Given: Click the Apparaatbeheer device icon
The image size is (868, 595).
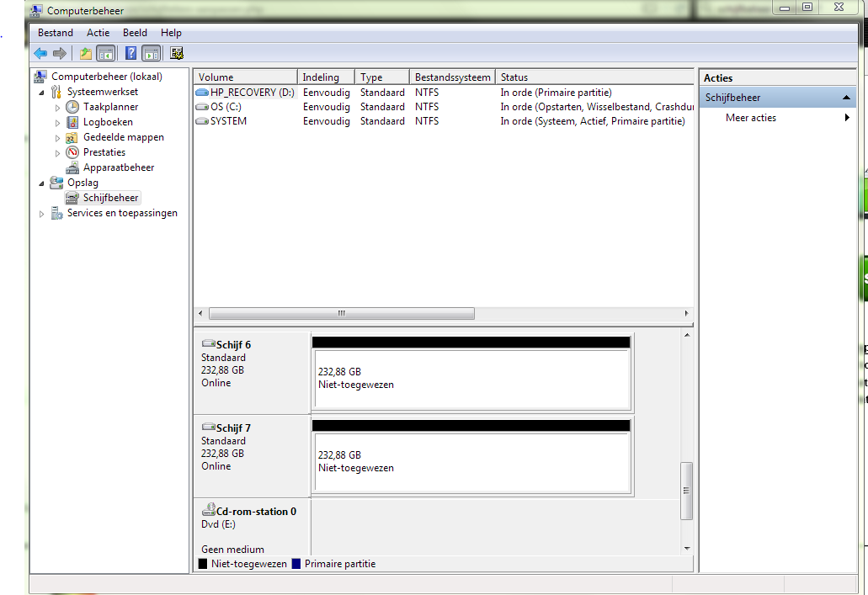Looking at the screenshot, I should pos(72,167).
